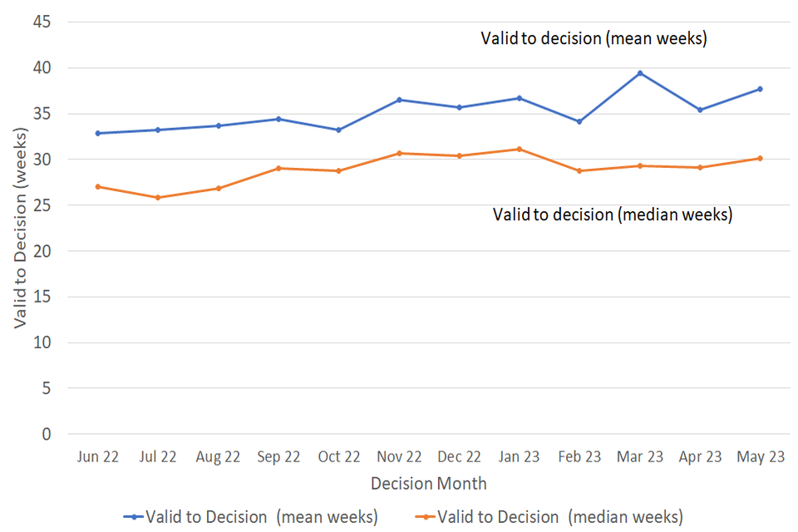
Task: Click the in-chart 'Valid to decision (median weeks)' annotation
Action: coord(613,214)
